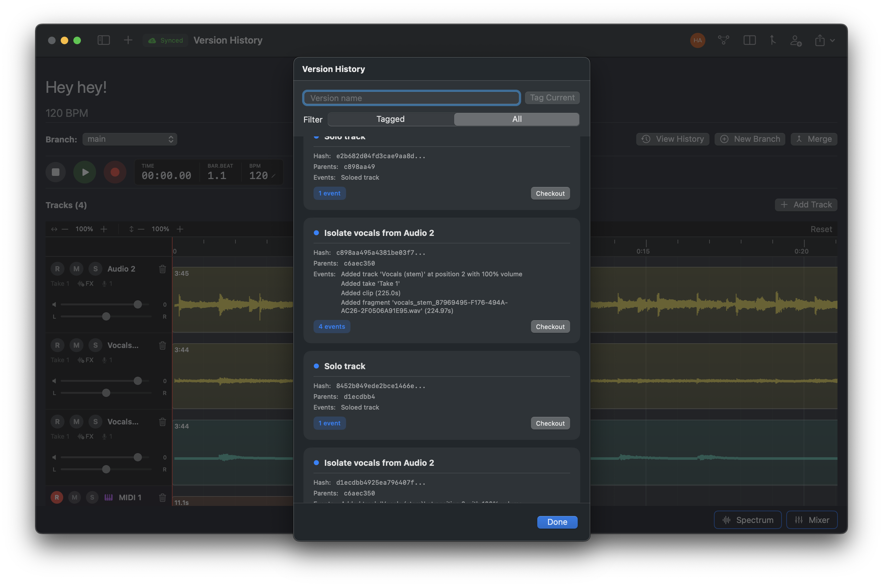Viewport: 883px width, 588px height.
Task: Adjust the Audio 2 volume slider
Action: pos(138,304)
